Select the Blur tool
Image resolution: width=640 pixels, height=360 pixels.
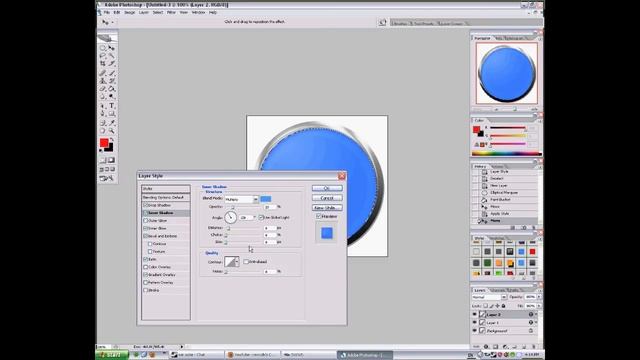(102, 96)
